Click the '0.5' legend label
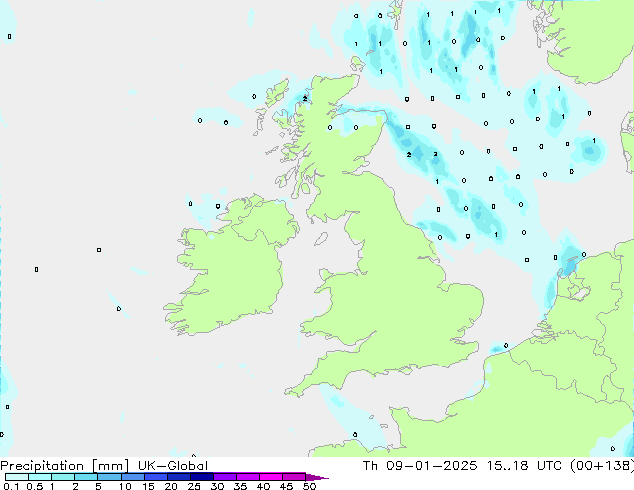The height and width of the screenshot is (490, 634). [x=35, y=486]
